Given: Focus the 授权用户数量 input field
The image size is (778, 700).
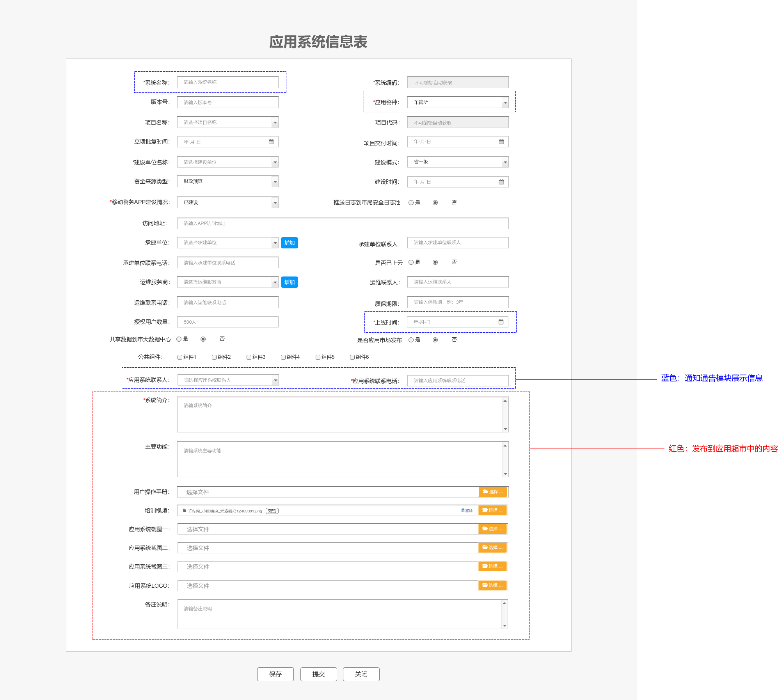Looking at the screenshot, I should (x=228, y=322).
